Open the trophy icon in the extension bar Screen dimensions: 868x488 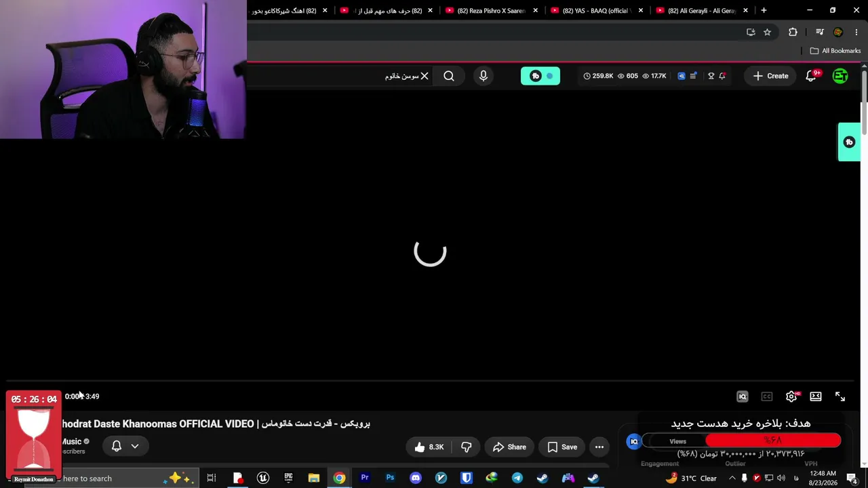click(711, 76)
